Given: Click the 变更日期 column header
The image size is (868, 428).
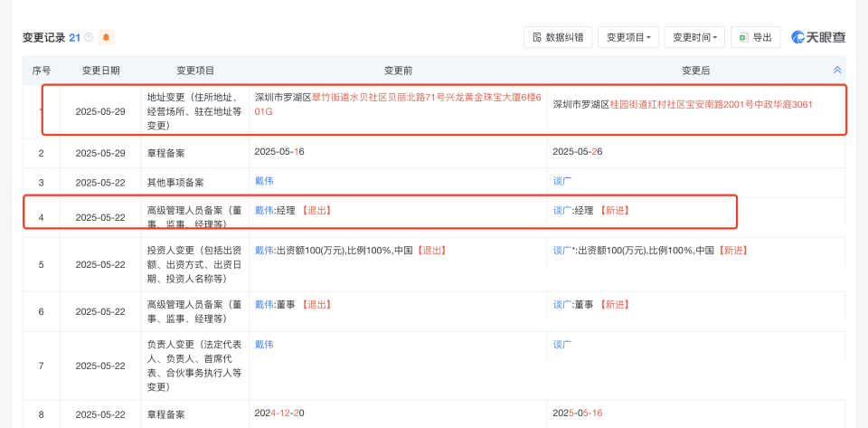Looking at the screenshot, I should [100, 71].
